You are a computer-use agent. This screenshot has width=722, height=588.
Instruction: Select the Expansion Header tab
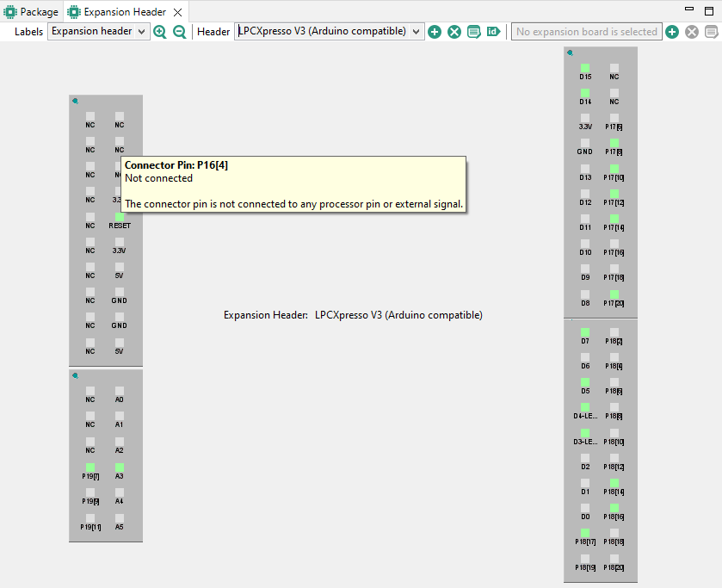coord(124,12)
